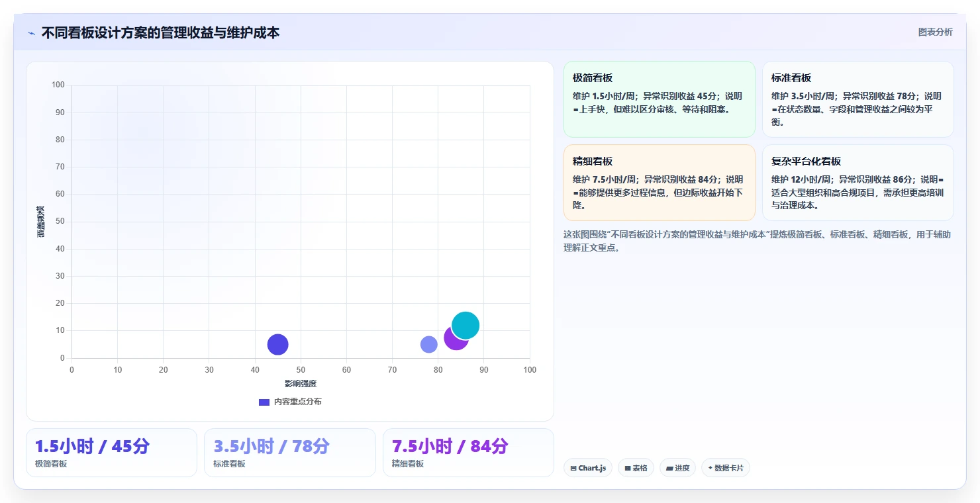980x503 pixels.
Task: Click the 7.5小时 / 84分 stat card
Action: 468,453
